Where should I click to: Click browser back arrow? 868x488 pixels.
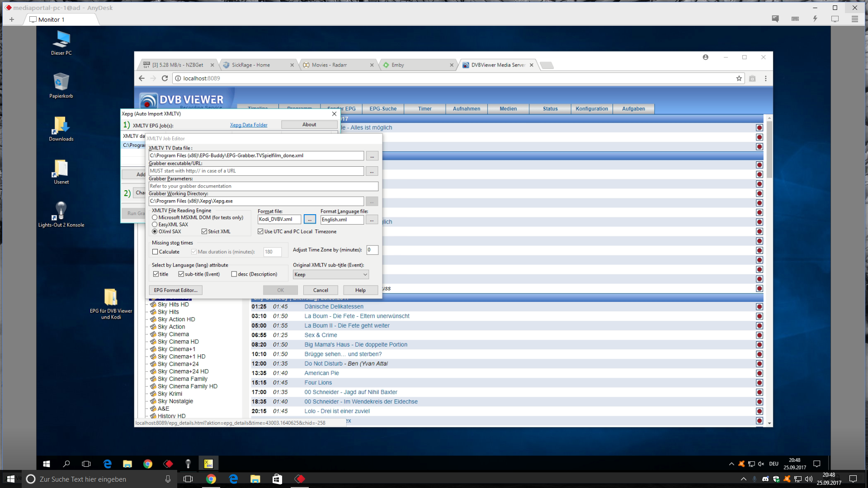coord(142,78)
